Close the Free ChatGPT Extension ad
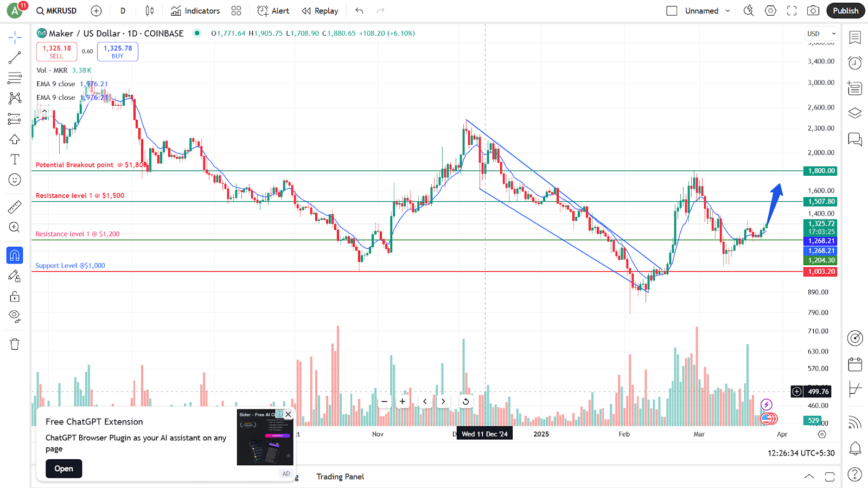 pyautogui.click(x=288, y=414)
